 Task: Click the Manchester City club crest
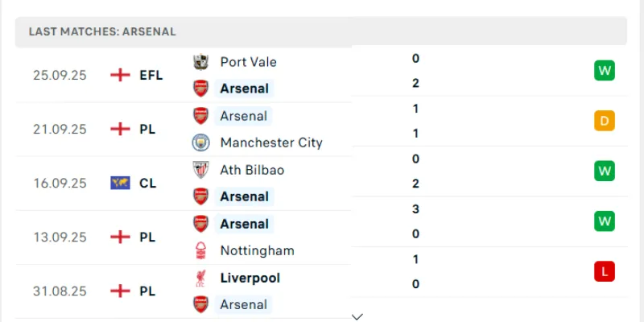(x=200, y=142)
